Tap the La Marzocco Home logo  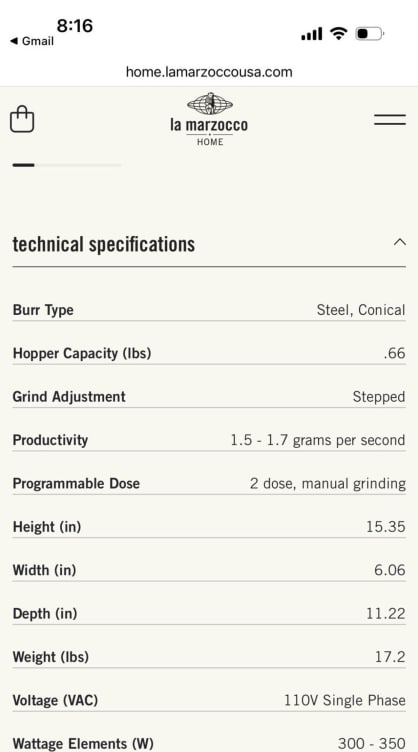pyautogui.click(x=209, y=119)
